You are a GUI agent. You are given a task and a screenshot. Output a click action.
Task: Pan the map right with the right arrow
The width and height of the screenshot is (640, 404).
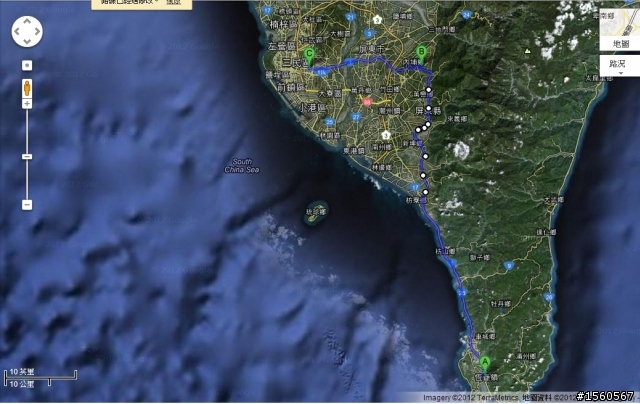(37, 31)
